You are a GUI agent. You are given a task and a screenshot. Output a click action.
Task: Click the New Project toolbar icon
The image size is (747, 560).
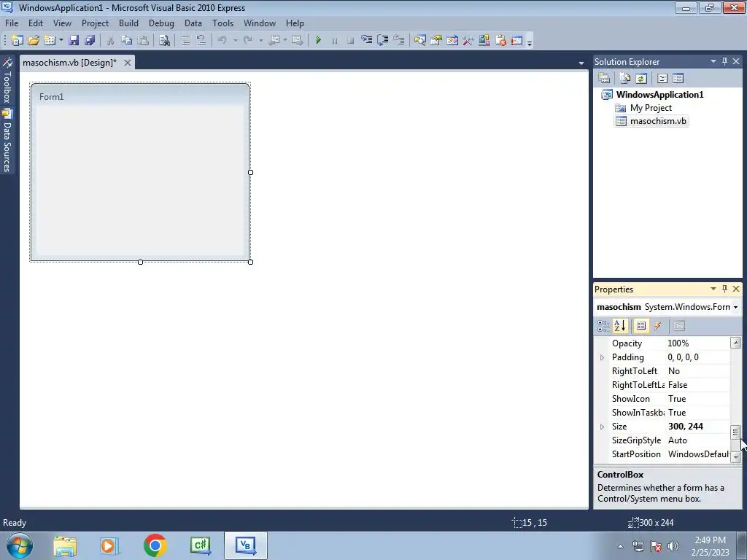click(x=18, y=41)
